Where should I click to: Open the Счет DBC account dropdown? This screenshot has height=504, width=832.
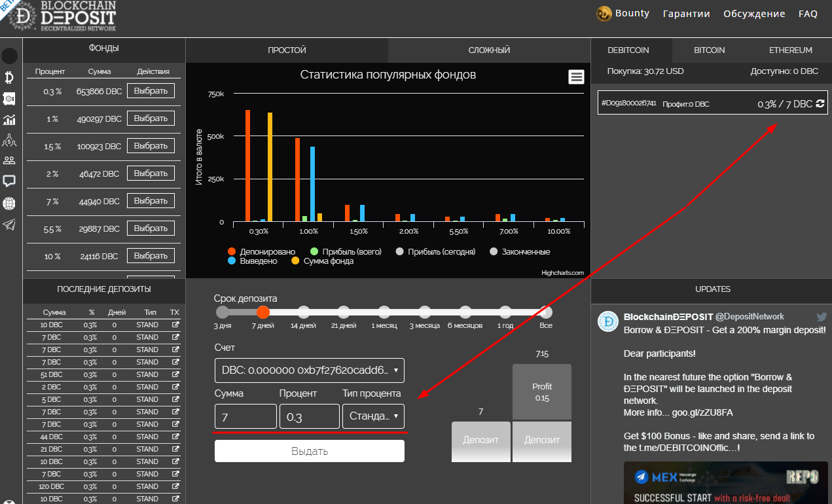(309, 370)
